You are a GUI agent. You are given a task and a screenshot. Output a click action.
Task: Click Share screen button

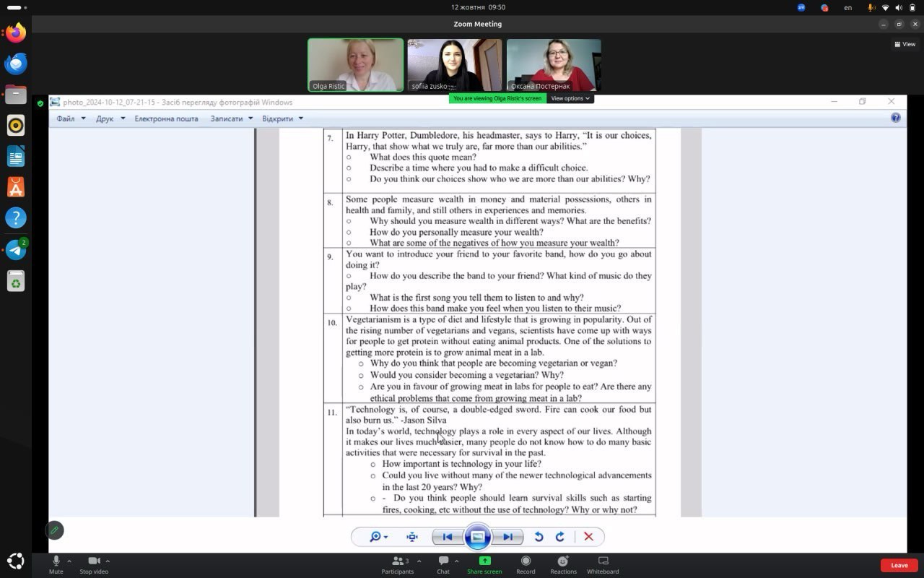click(484, 564)
